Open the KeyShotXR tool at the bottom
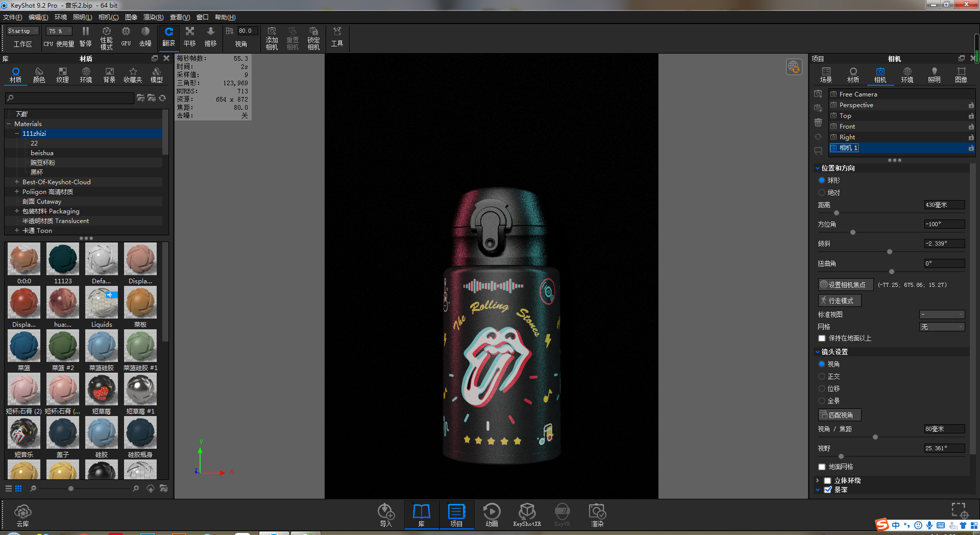 coord(527,514)
